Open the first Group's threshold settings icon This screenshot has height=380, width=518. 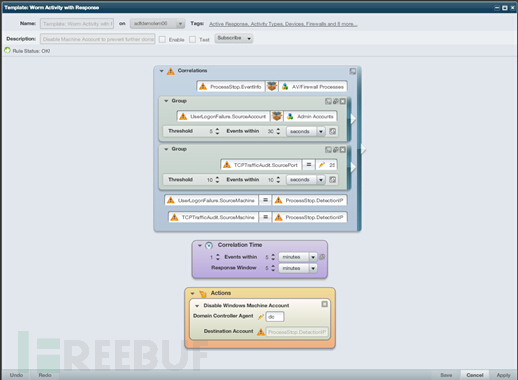click(x=332, y=131)
